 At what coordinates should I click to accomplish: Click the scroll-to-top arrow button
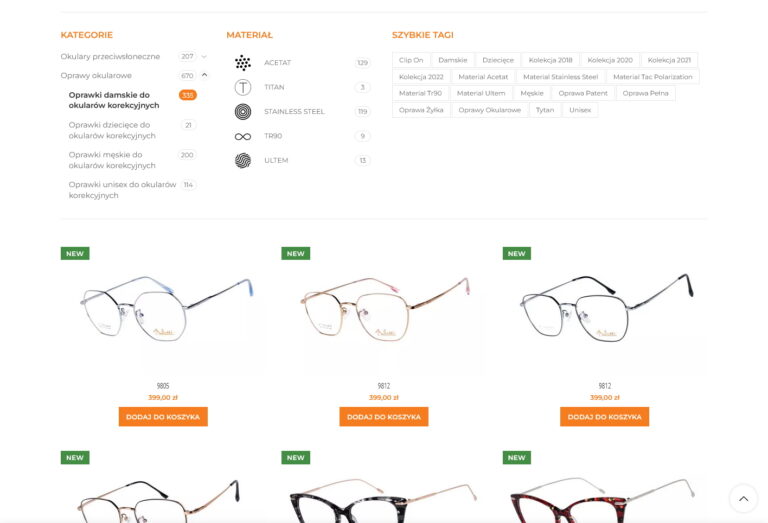744,499
